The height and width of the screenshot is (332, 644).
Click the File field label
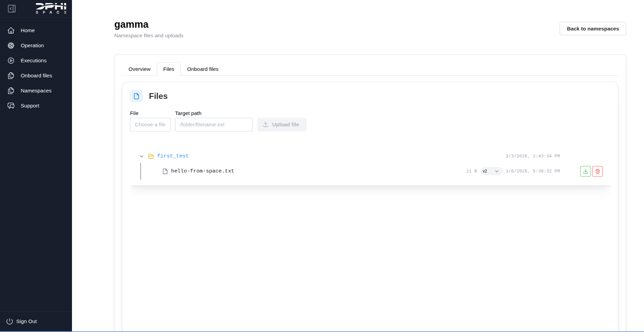(x=134, y=113)
